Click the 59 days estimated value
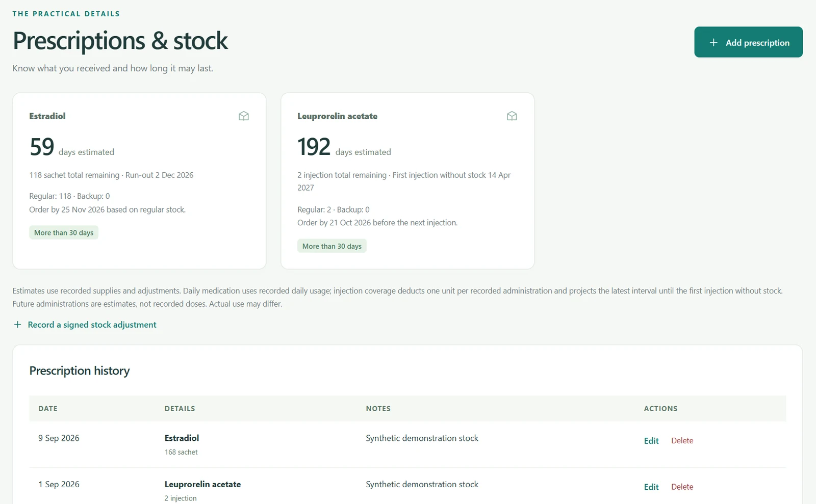The height and width of the screenshot is (504, 816). (x=71, y=147)
